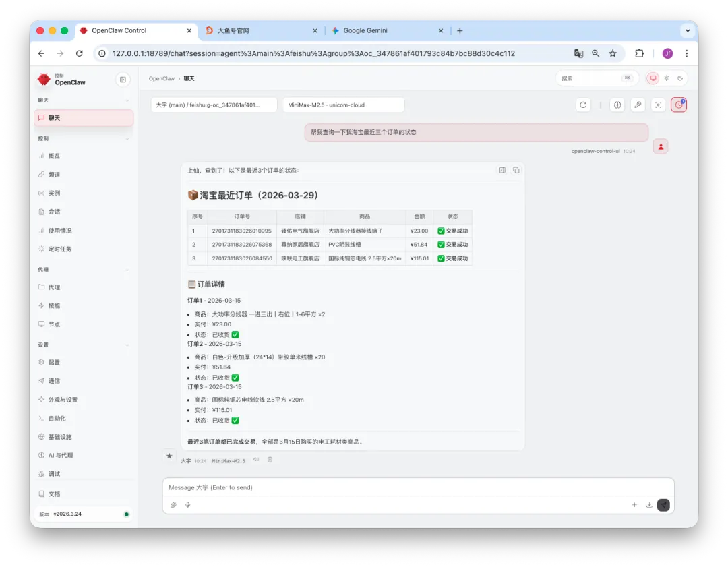728x567 pixels.
Task: Open the 使用情况 usage page
Action: (59, 231)
